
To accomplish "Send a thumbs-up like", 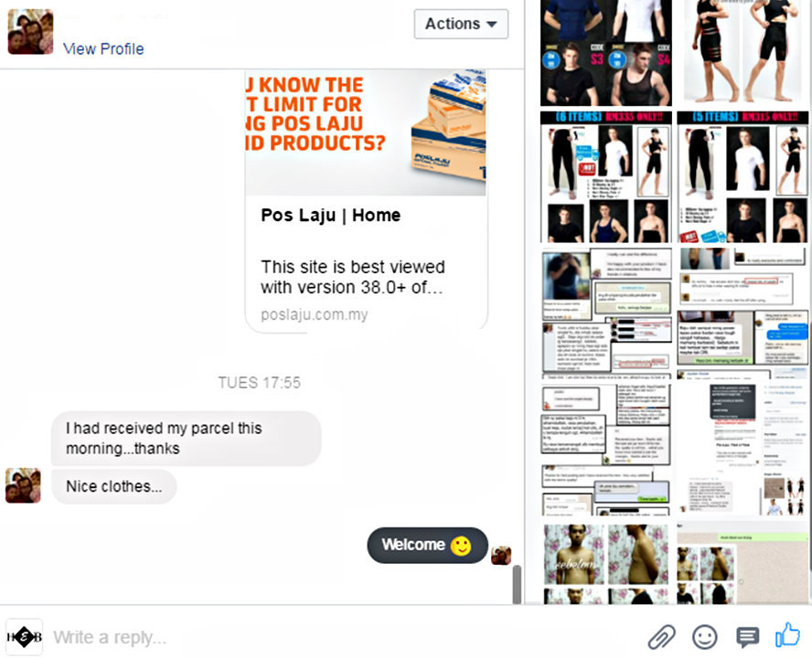I will coord(787,635).
